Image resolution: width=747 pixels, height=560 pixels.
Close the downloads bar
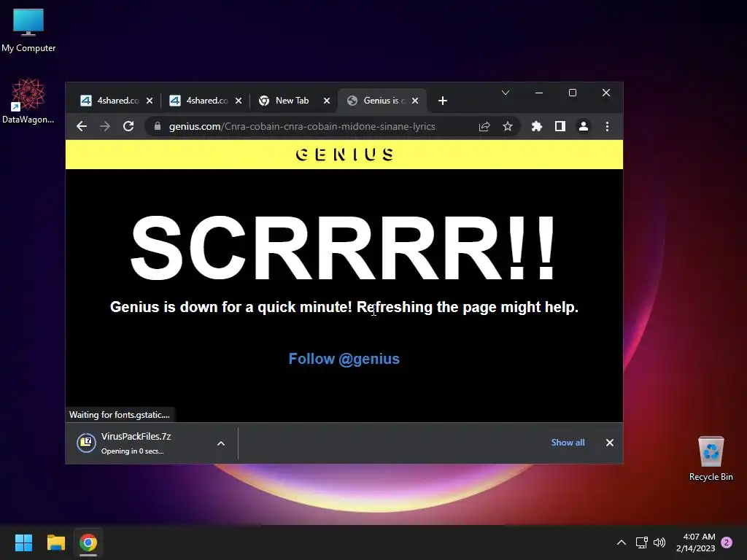click(x=609, y=443)
